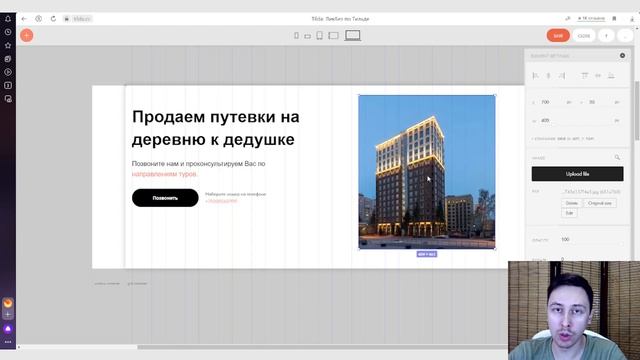Click the address bar lock icon
640x360 pixels.
67,19
